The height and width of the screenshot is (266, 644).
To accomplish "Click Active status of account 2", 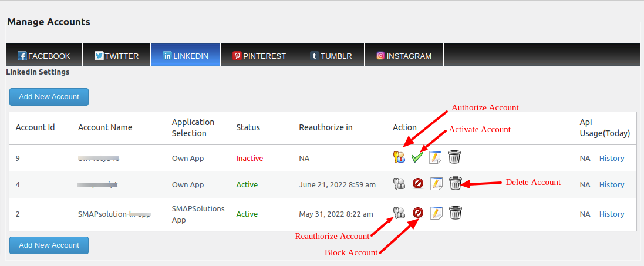I will coord(247,214).
